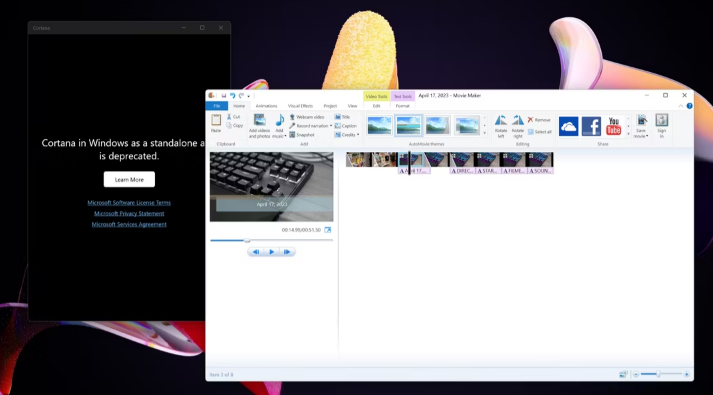
Task: Add a Caption to the clip
Action: pos(346,126)
